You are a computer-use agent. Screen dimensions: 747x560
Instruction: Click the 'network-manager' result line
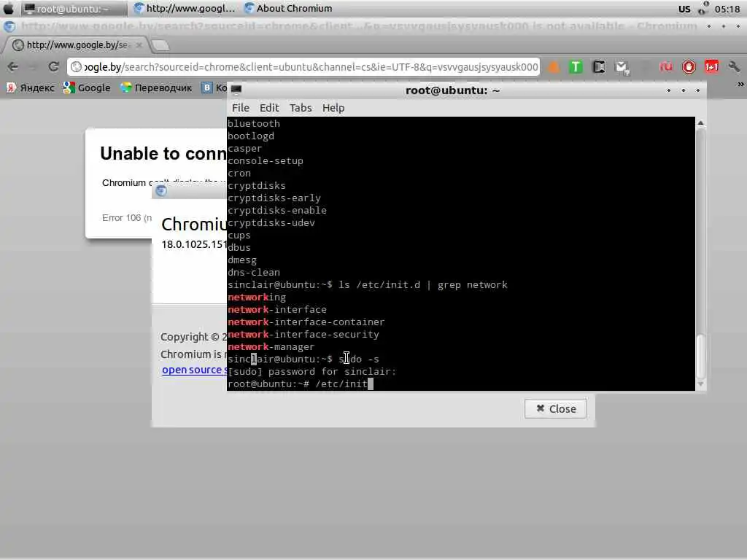point(271,346)
